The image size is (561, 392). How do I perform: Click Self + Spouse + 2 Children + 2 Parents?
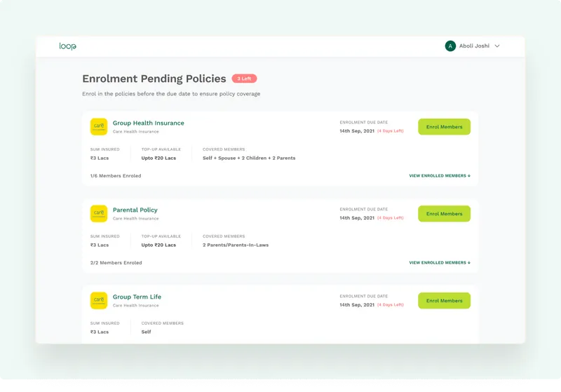(x=249, y=158)
